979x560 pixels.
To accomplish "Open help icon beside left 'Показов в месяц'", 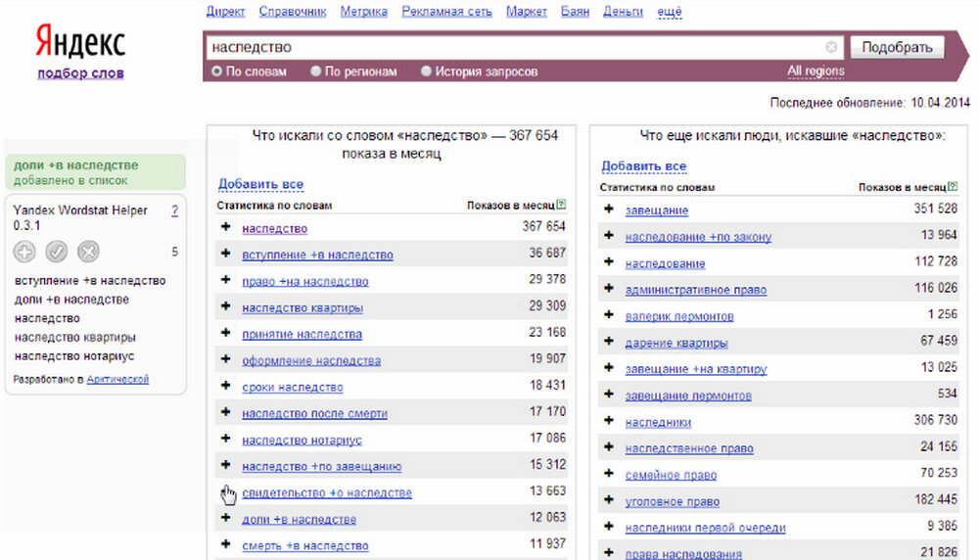I will coord(561,205).
